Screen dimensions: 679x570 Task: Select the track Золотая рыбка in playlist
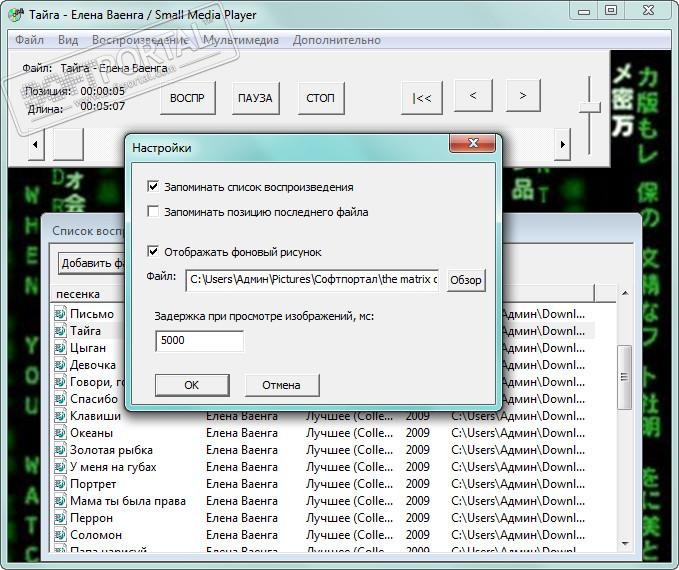[x=111, y=450]
